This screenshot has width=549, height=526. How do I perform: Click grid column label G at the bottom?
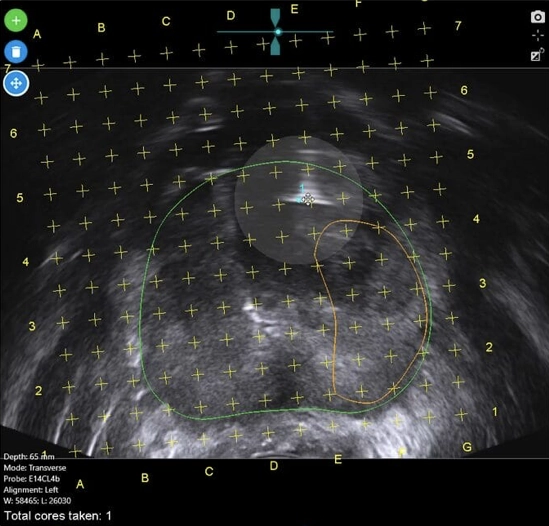pos(467,447)
